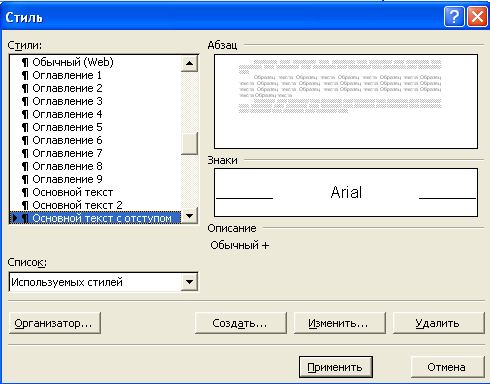This screenshot has height=384, width=490.
Task: Click the Help question mark button
Action: coord(454,17)
